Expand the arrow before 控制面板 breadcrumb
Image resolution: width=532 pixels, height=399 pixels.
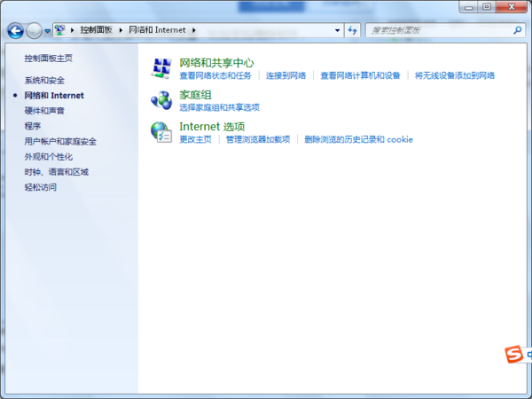point(73,30)
